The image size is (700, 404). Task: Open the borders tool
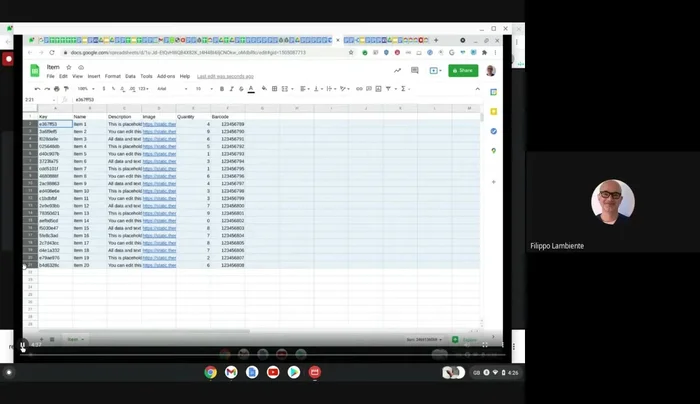[275, 89]
